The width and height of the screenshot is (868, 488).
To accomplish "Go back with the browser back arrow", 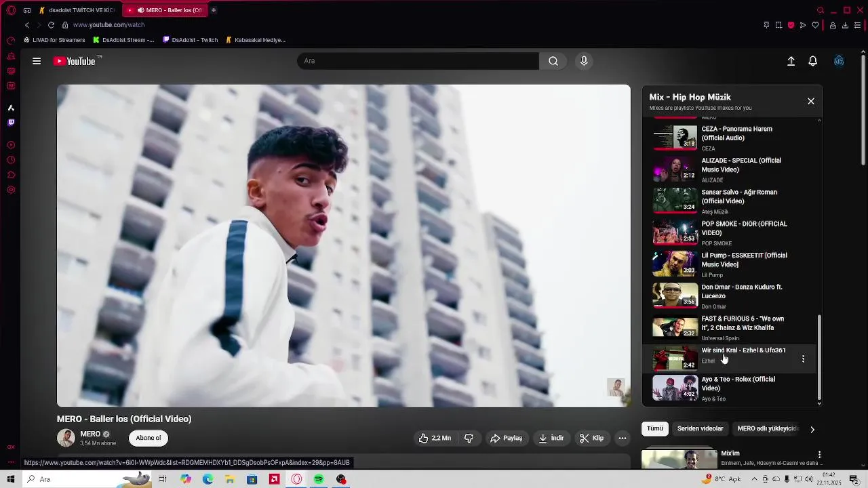I will pos(27,25).
